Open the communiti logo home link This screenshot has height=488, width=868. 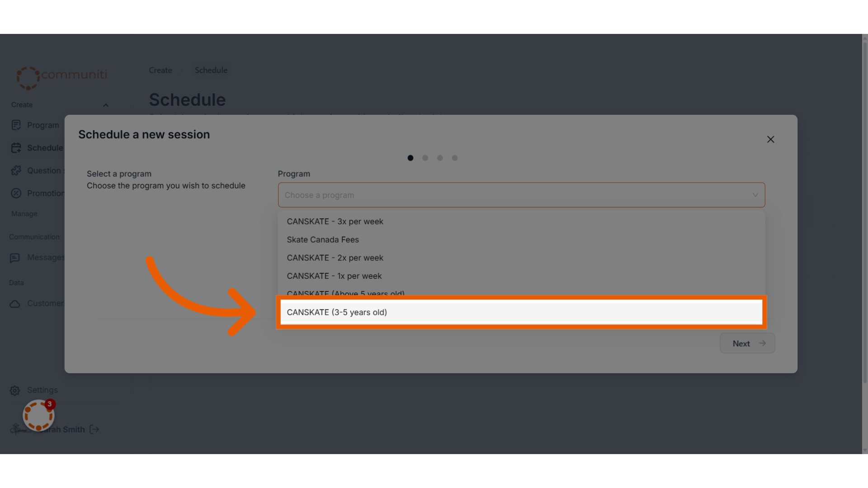pyautogui.click(x=61, y=77)
